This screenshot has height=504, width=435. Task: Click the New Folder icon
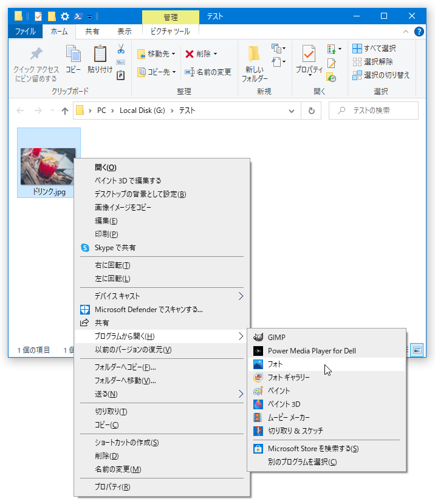(x=254, y=53)
